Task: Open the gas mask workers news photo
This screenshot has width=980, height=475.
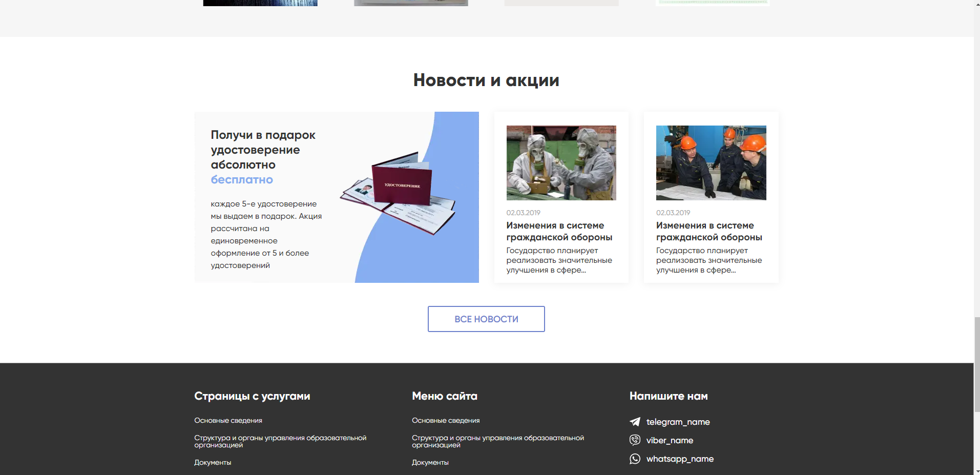Action: click(x=561, y=163)
